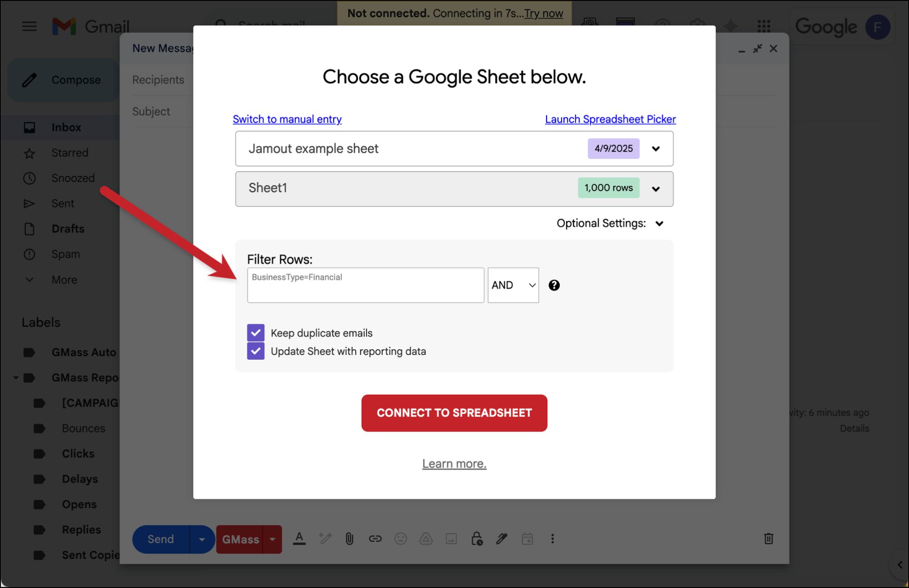Click the Learn more link
The image size is (909, 588).
tap(454, 463)
